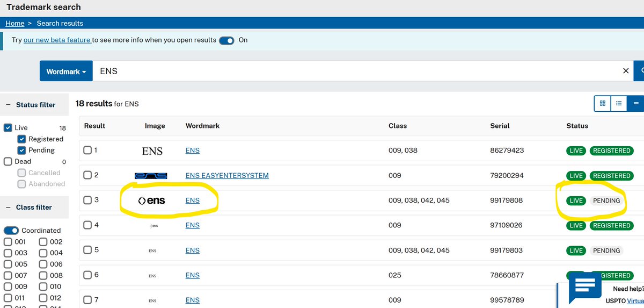Open our new beta feature link
The width and height of the screenshot is (644, 308).
pos(57,40)
